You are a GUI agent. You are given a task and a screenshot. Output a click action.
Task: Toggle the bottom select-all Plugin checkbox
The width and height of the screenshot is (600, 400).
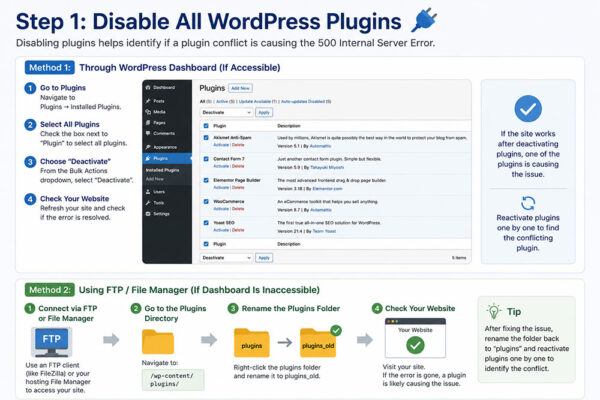(206, 244)
